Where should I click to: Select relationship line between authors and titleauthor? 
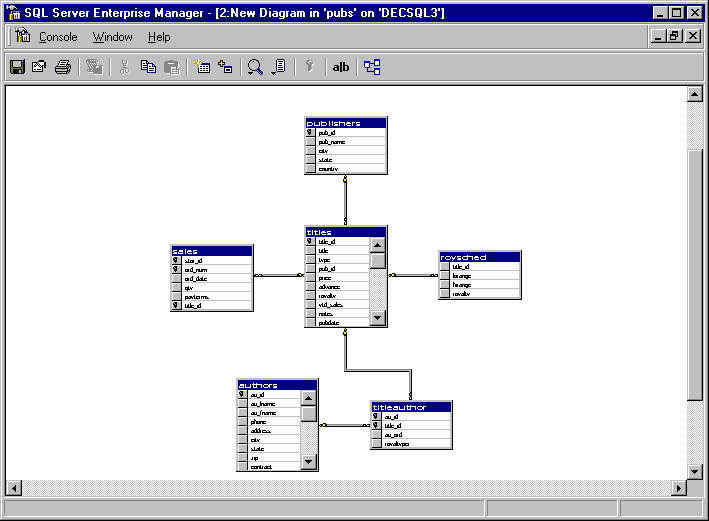(x=345, y=425)
